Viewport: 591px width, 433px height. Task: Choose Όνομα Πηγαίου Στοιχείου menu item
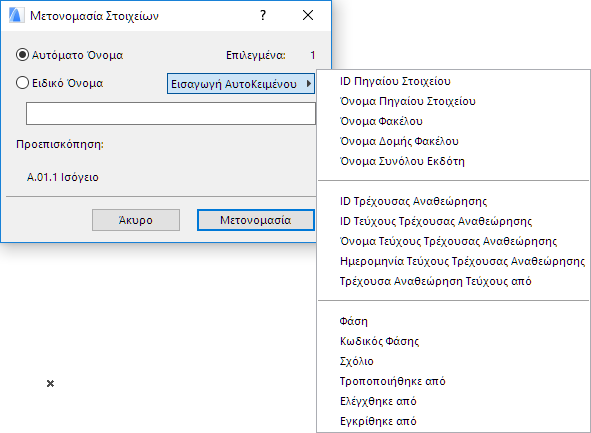453,101
